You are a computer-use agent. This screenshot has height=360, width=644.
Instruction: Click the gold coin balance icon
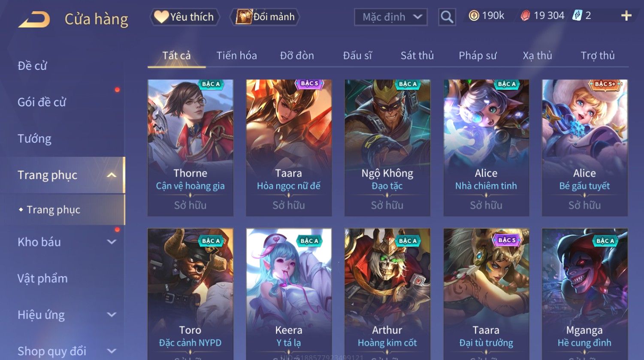[474, 16]
